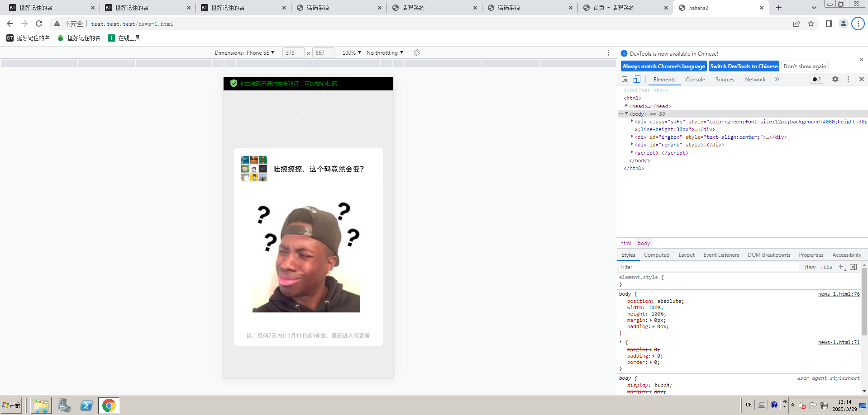The image size is (868, 415).
Task: Switch to the 首页 - 活码系统 tab
Action: pyautogui.click(x=625, y=8)
